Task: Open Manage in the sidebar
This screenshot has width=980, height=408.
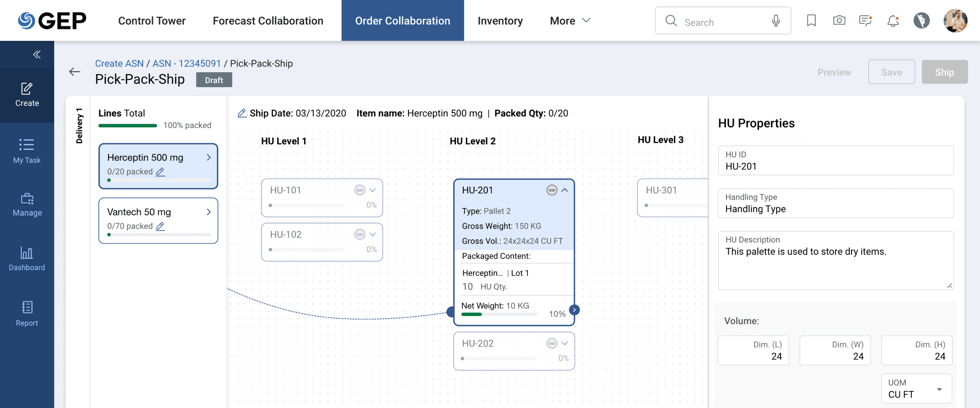Action: [x=27, y=205]
